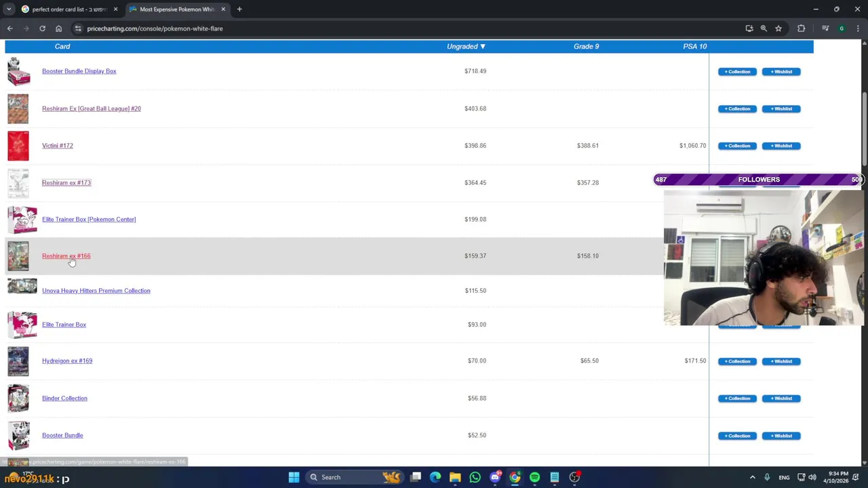This screenshot has height=488, width=868.
Task: Open the plain Elite Trainer Box link
Action: point(64,325)
